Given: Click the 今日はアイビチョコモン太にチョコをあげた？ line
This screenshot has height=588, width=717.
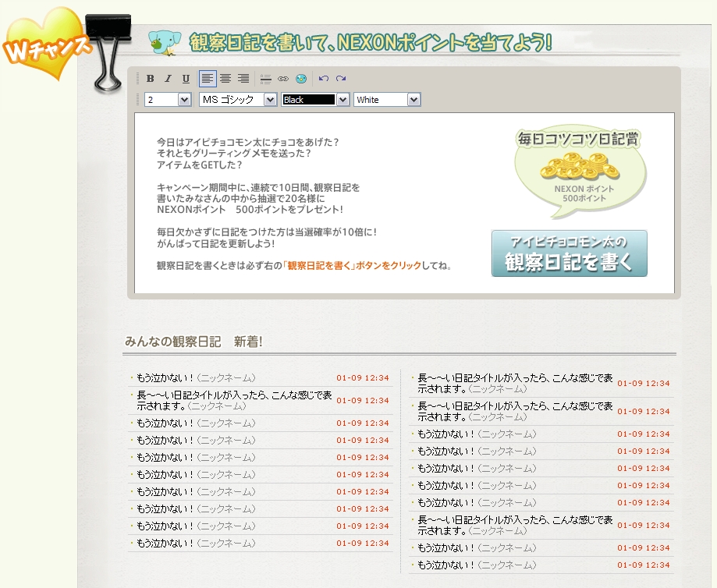Looking at the screenshot, I should click(x=248, y=142).
